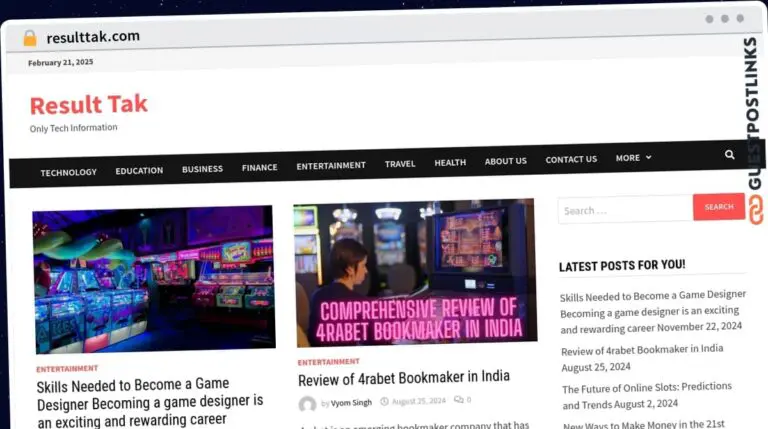Open the arcade game designer thumbnail
The height and width of the screenshot is (429, 768).
click(x=154, y=279)
